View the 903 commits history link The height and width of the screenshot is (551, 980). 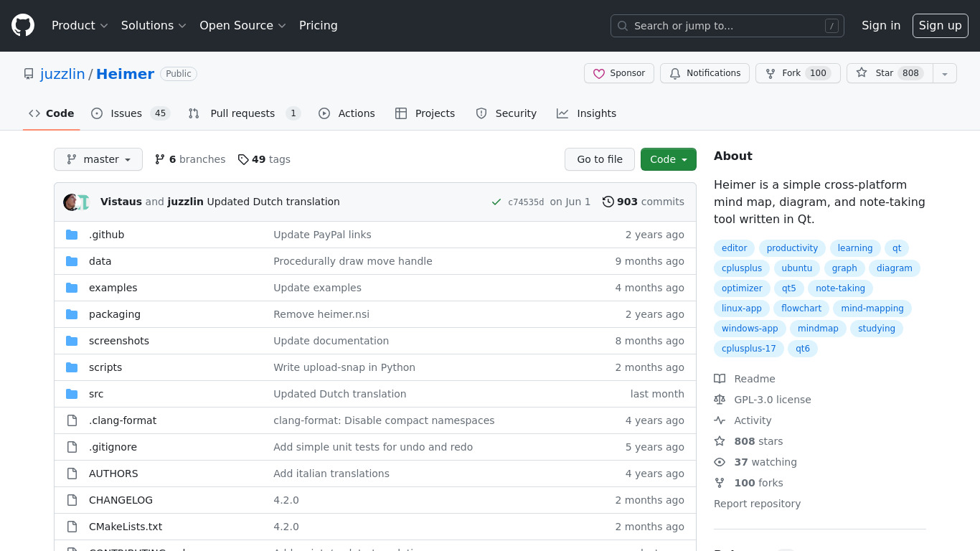click(644, 202)
